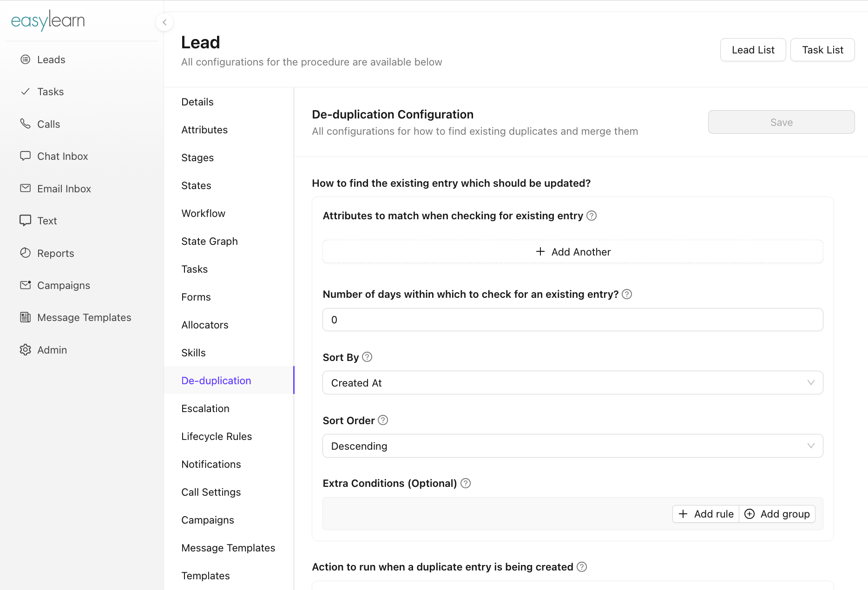The width and height of the screenshot is (868, 590).
Task: Select the Escalation settings tab
Action: [205, 408]
